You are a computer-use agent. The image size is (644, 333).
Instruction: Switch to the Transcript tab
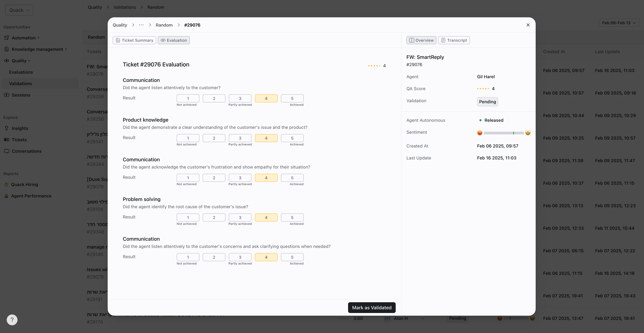coord(454,40)
